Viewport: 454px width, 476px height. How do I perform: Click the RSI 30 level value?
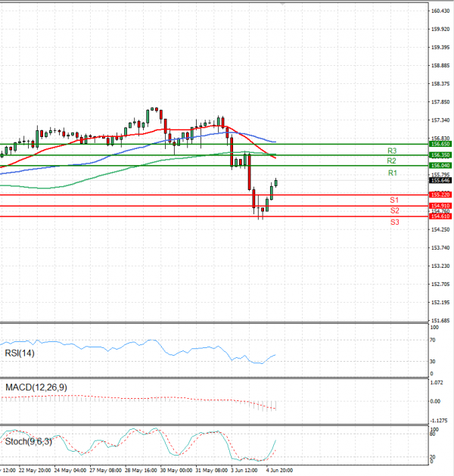point(433,361)
